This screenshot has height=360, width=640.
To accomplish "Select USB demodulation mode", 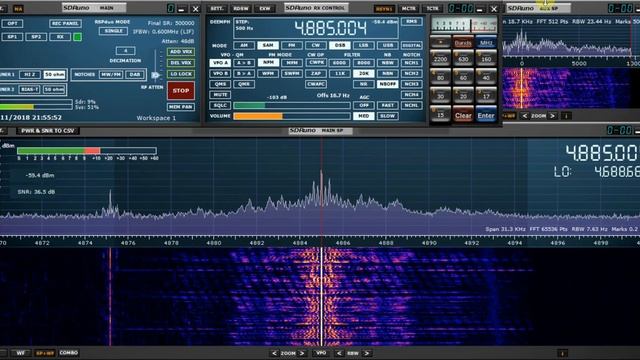I will click(387, 45).
